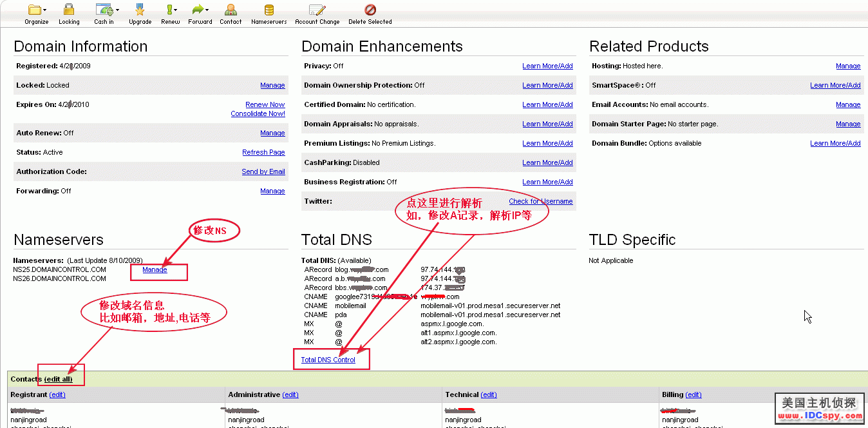Open edit all contacts link
Image resolution: width=868 pixels, height=428 pixels.
(x=59, y=379)
